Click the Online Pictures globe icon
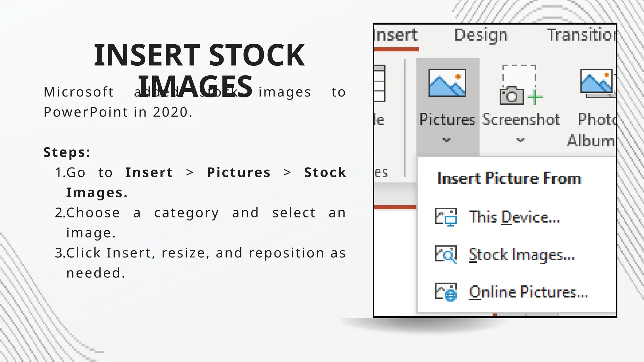Viewport: 644px width, 362px height. click(x=446, y=292)
